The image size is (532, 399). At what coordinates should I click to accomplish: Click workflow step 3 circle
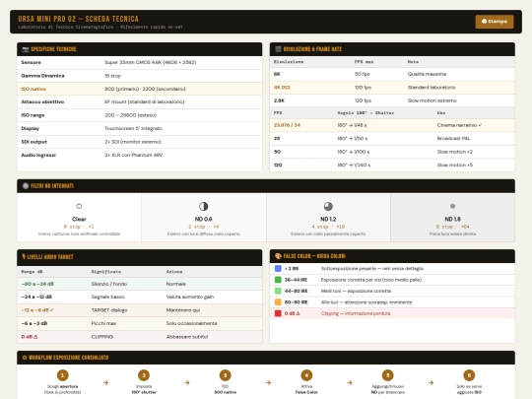point(225,375)
